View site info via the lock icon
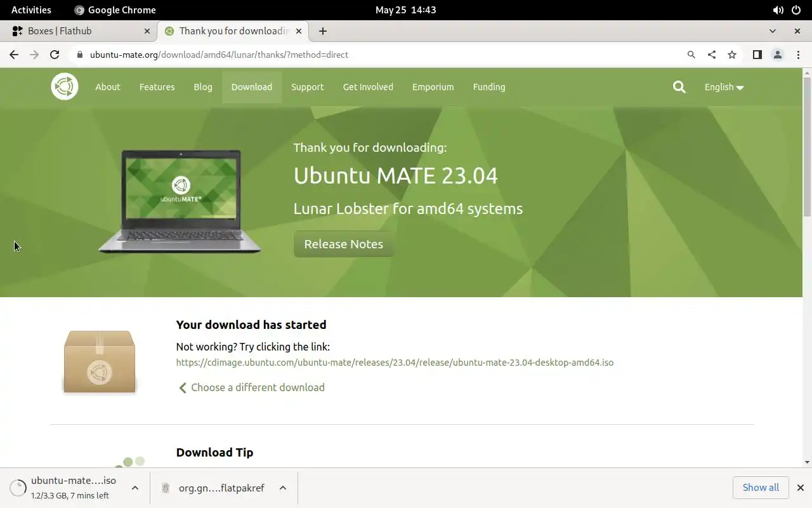This screenshot has height=508, width=812. tap(80, 55)
